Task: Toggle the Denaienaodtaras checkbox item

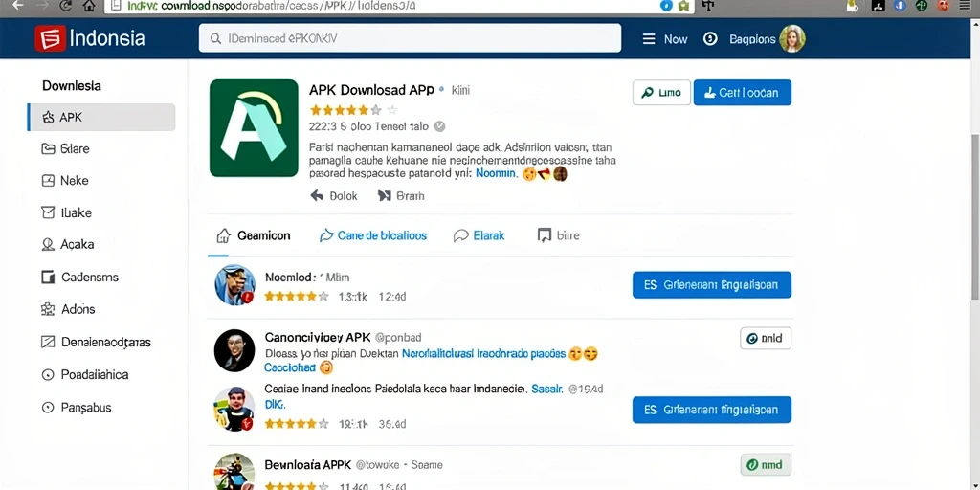Action: [x=96, y=342]
